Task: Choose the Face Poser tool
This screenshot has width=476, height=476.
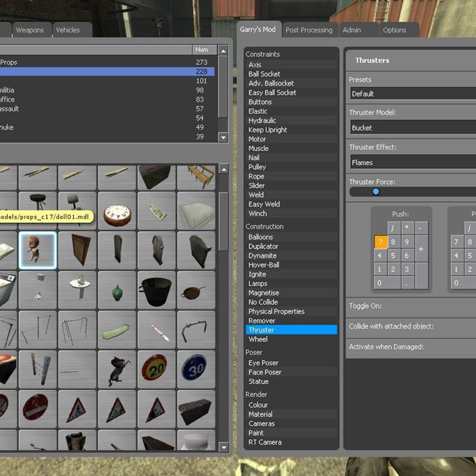Action: pyautogui.click(x=292, y=372)
